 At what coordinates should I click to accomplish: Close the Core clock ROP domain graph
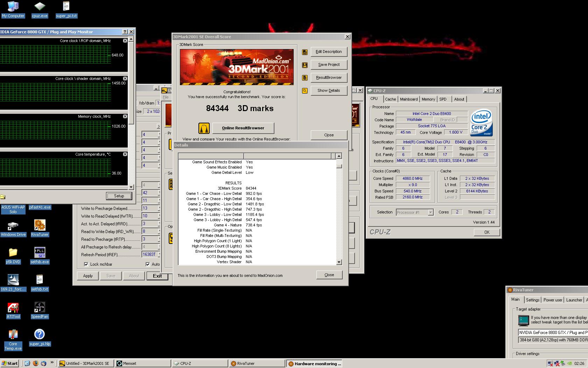point(125,41)
